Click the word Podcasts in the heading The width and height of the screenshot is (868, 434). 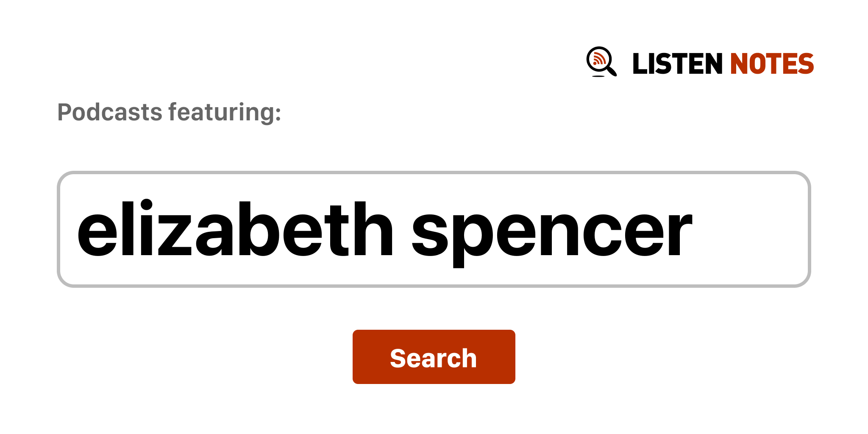(110, 112)
